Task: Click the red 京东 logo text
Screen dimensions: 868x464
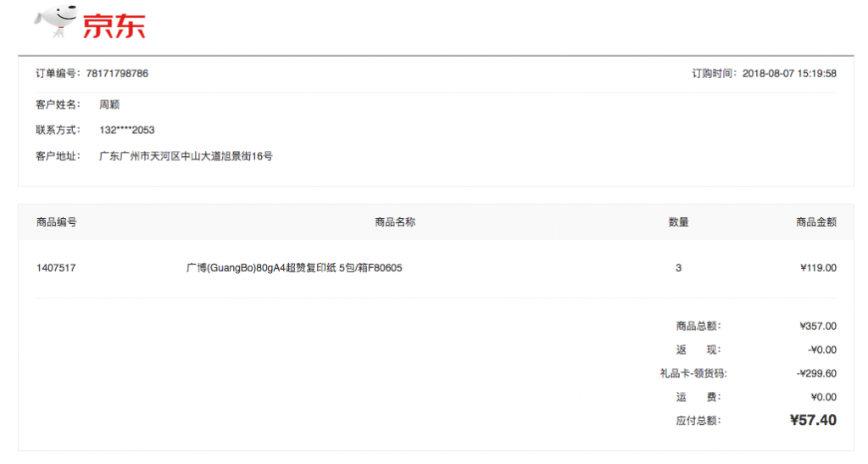Action: 114,25
